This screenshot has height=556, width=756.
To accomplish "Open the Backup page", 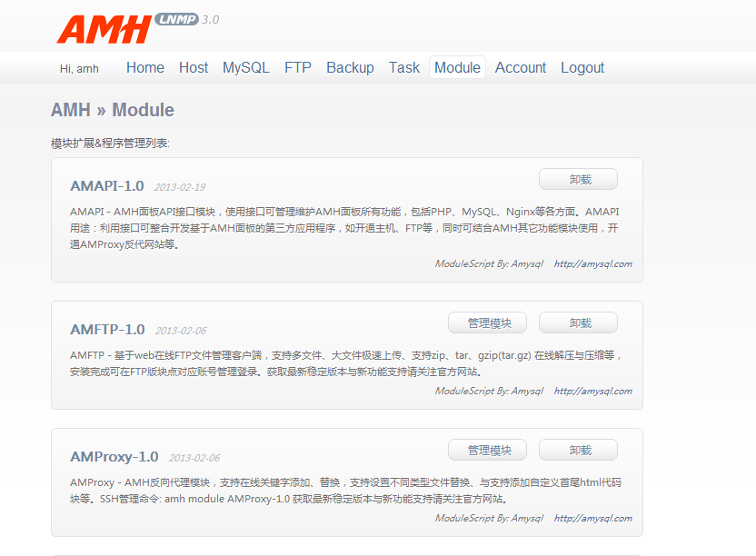I will 350,67.
